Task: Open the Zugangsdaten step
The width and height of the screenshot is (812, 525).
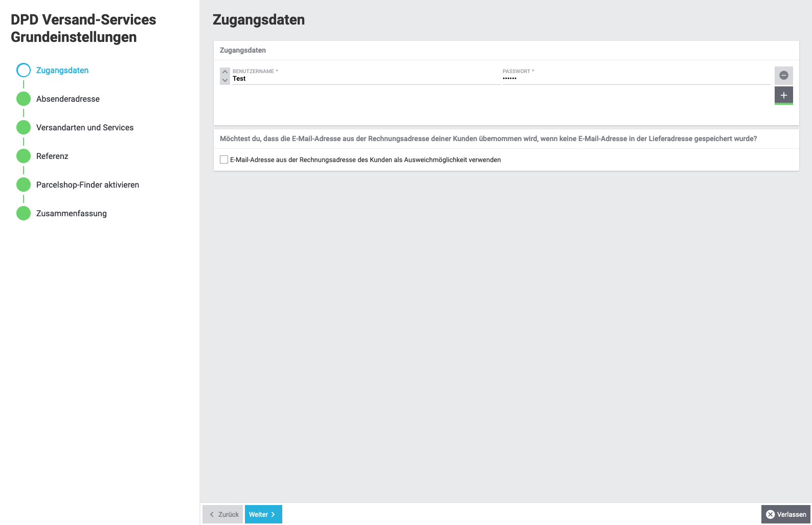Action: [x=62, y=70]
